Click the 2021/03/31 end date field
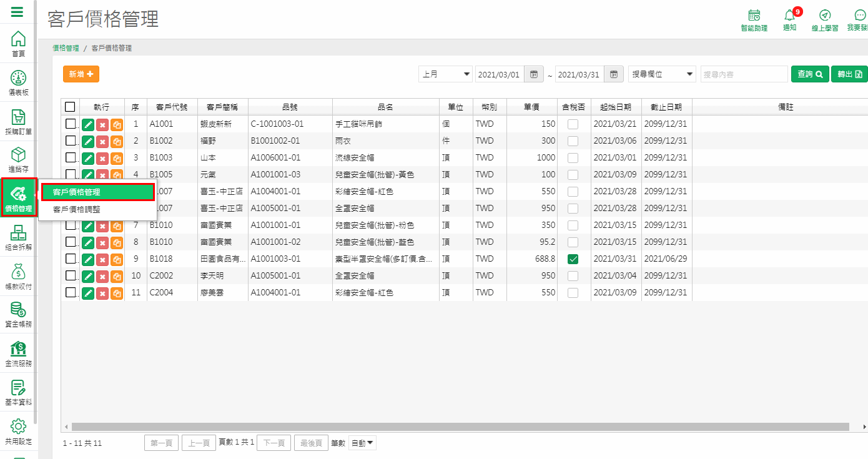868x459 pixels. coord(579,74)
